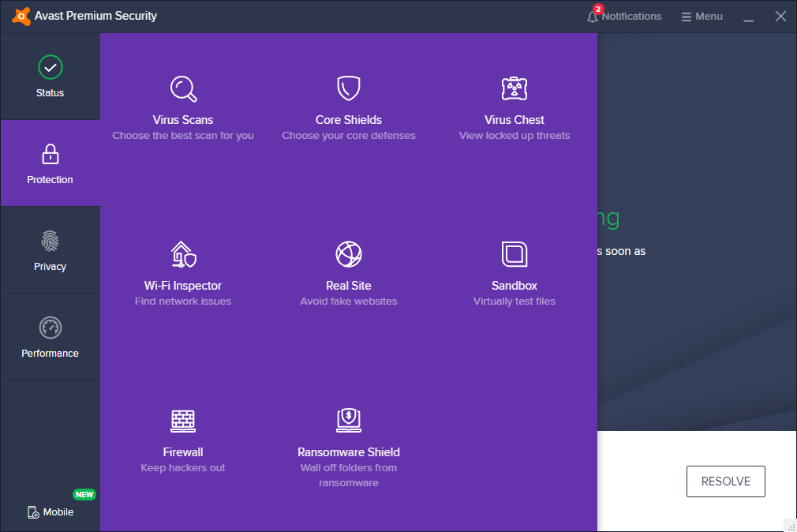
Task: Launch Wi-Fi Inspector house icon
Action: coord(183,254)
